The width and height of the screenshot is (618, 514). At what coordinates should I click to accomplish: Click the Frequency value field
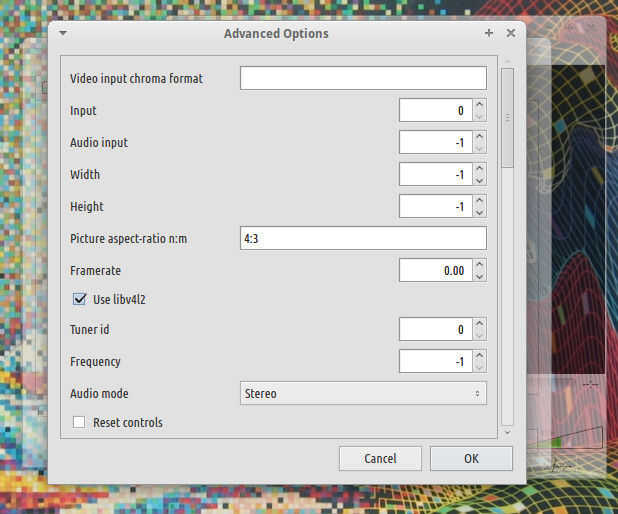tap(436, 361)
